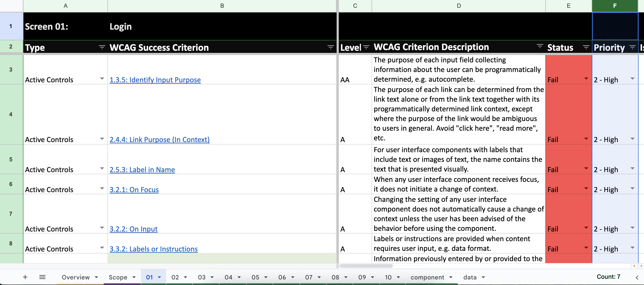Open filter menu for Type column
Image resolution: width=644 pixels, height=285 pixels.
(102, 47)
